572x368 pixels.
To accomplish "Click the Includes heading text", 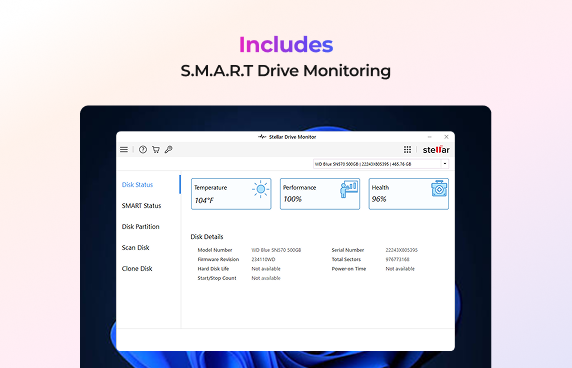I will point(286,44).
